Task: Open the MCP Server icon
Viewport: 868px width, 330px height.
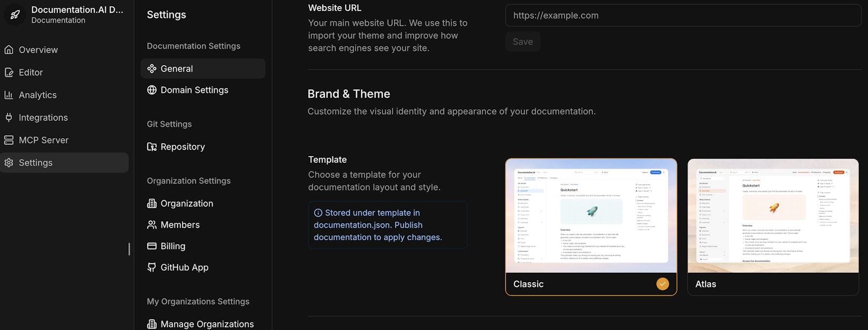Action: pyautogui.click(x=9, y=140)
